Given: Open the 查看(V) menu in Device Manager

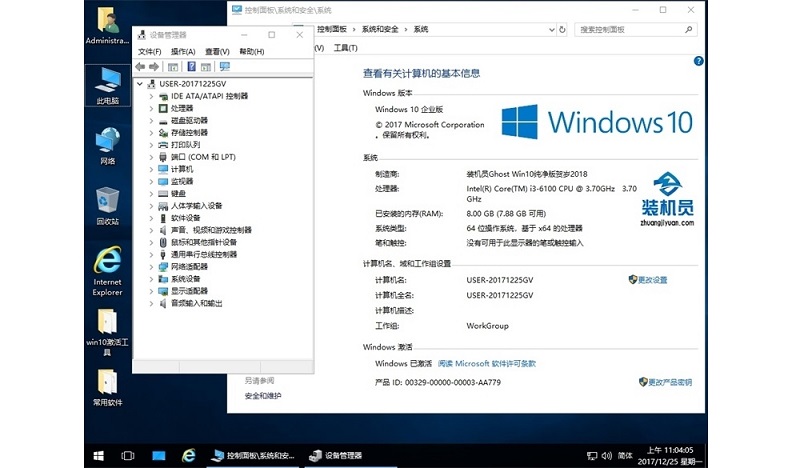Looking at the screenshot, I should pos(217,51).
